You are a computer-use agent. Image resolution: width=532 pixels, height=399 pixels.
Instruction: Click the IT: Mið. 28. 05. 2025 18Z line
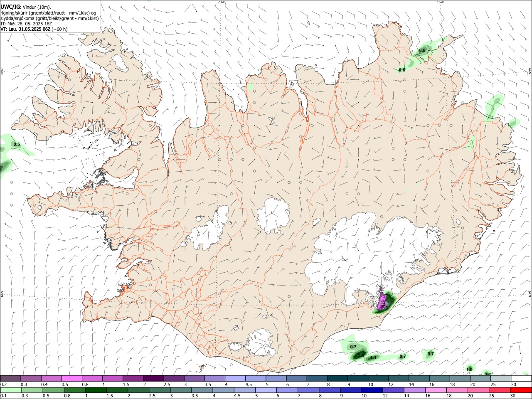pos(26,24)
